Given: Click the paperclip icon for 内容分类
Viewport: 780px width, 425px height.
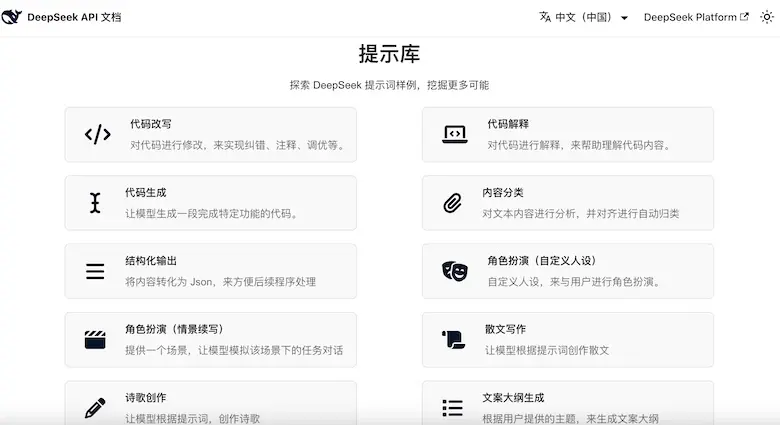Looking at the screenshot, I should (x=452, y=203).
